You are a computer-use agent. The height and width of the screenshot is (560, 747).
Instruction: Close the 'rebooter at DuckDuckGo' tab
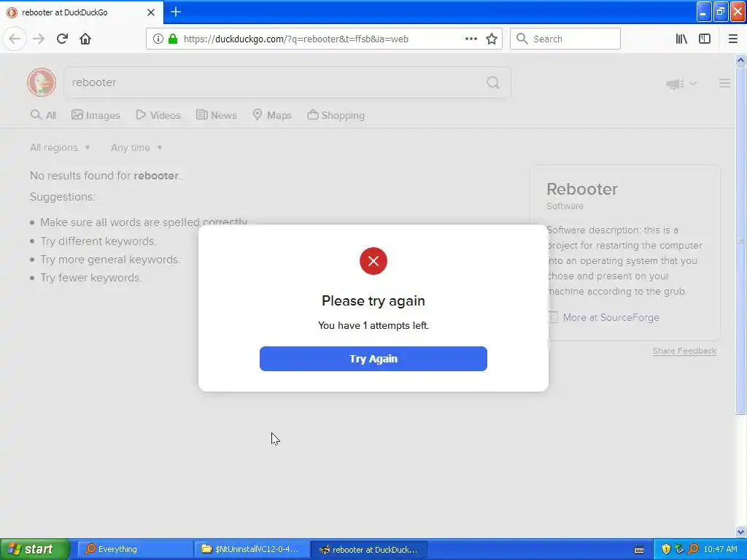tap(151, 12)
